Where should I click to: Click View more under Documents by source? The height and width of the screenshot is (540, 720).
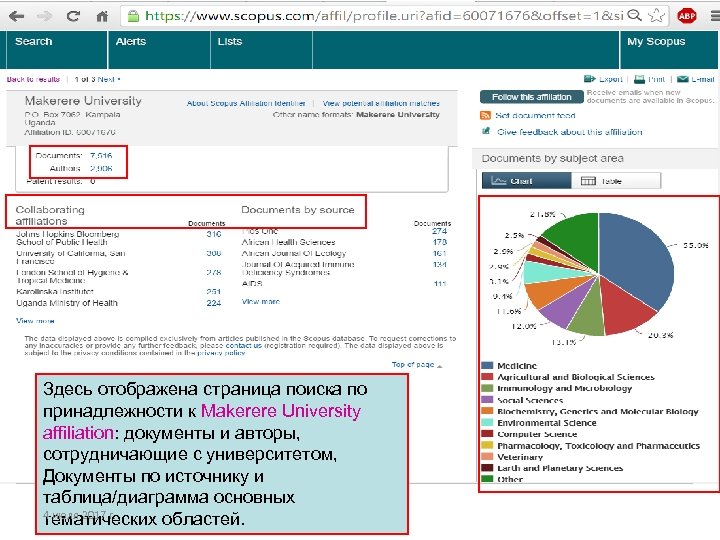pyautogui.click(x=261, y=302)
